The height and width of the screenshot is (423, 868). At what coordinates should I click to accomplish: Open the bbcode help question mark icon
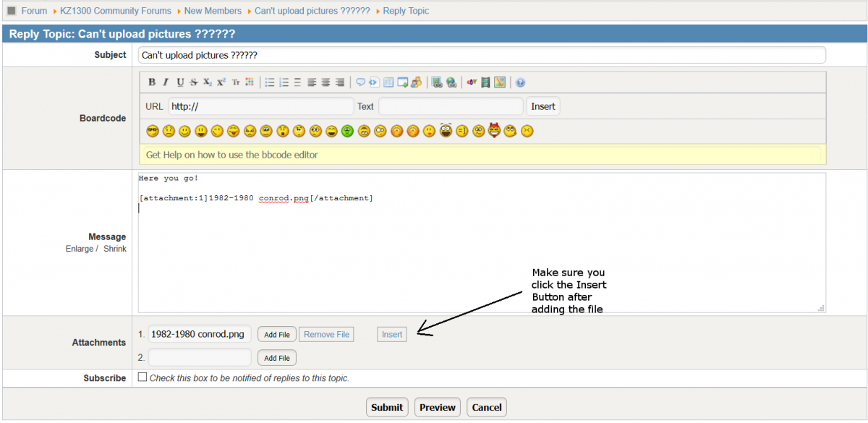520,82
